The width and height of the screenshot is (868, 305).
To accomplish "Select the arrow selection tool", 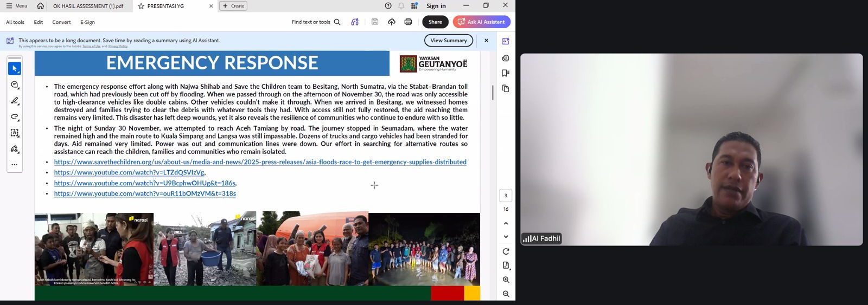I will click(x=15, y=69).
